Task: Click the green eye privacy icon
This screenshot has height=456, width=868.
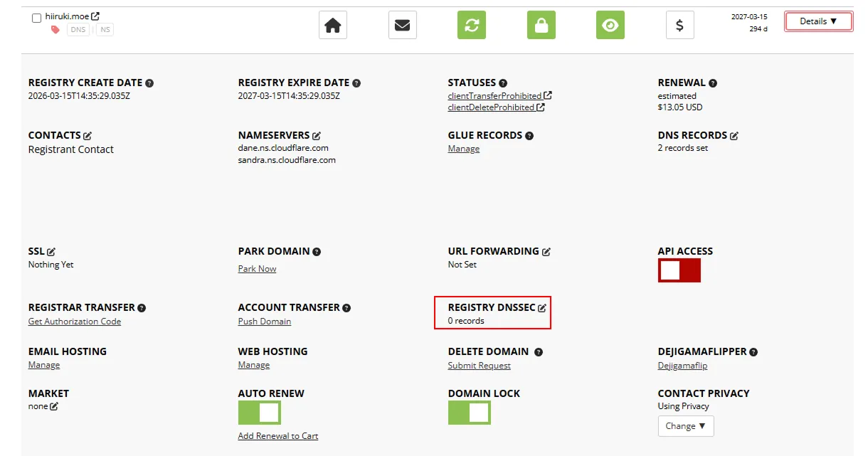Action: click(x=610, y=25)
